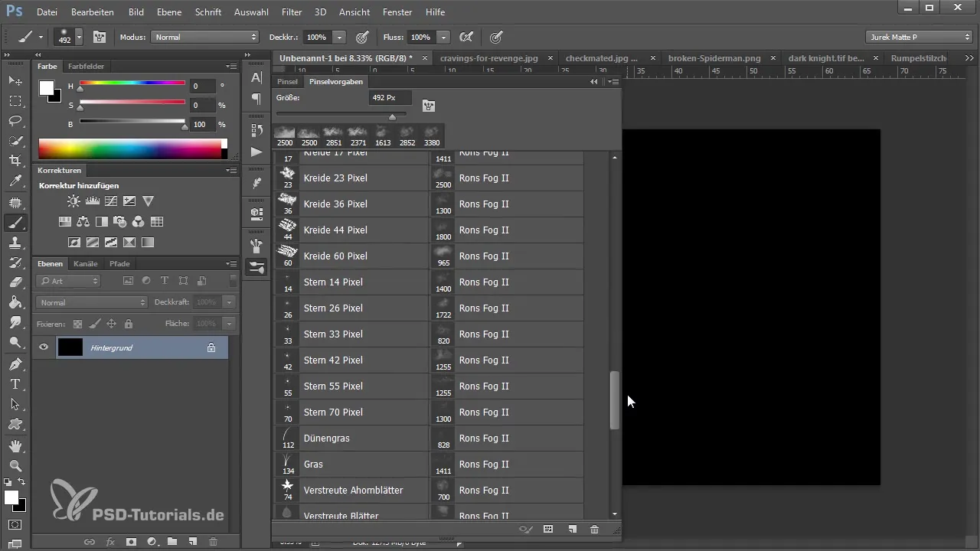
Task: Select the Move tool
Action: click(x=15, y=80)
